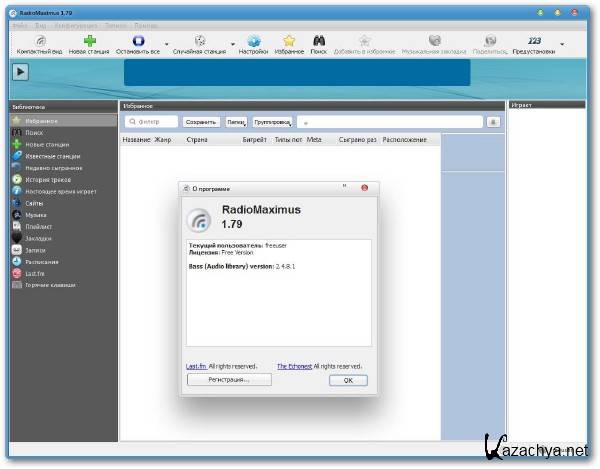This screenshot has width=600, height=469.
Task: Open Предустановки equalizer presets icon
Action: click(533, 42)
